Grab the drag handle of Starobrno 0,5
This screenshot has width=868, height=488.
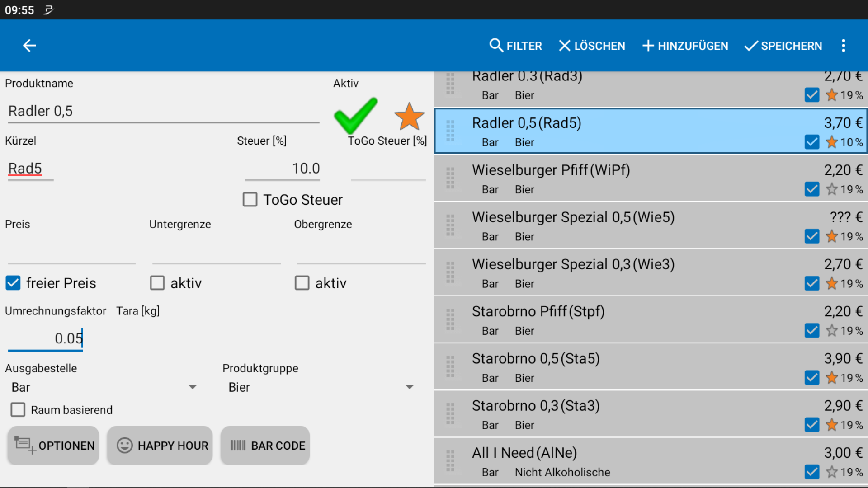point(450,366)
